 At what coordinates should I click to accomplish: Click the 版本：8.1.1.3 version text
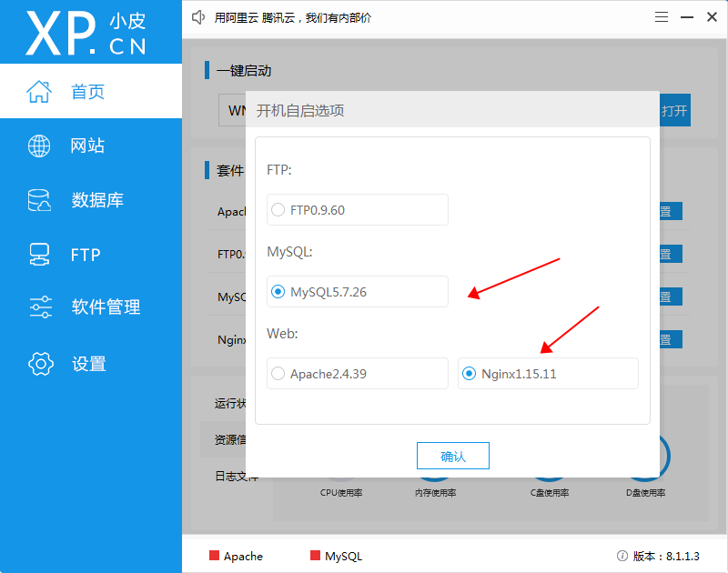point(666,556)
